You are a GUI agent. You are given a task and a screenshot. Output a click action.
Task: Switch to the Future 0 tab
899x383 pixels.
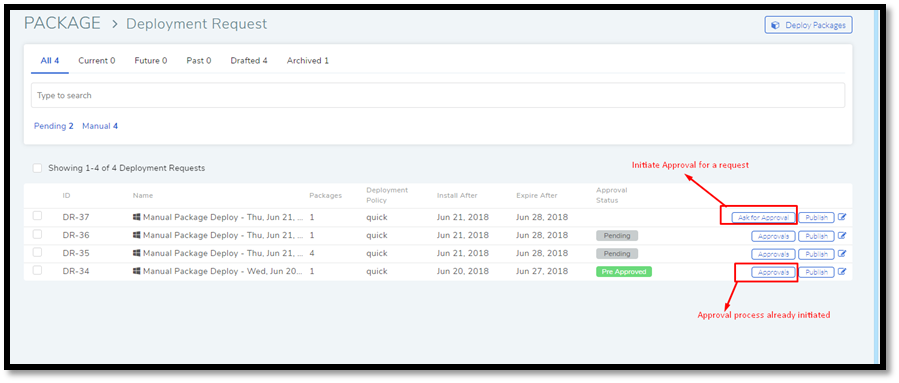[x=151, y=60]
